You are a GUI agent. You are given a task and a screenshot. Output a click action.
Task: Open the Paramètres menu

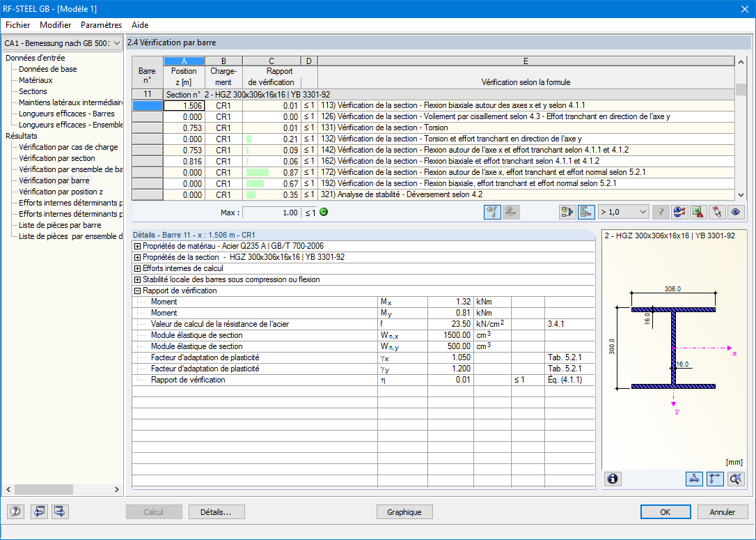[101, 25]
